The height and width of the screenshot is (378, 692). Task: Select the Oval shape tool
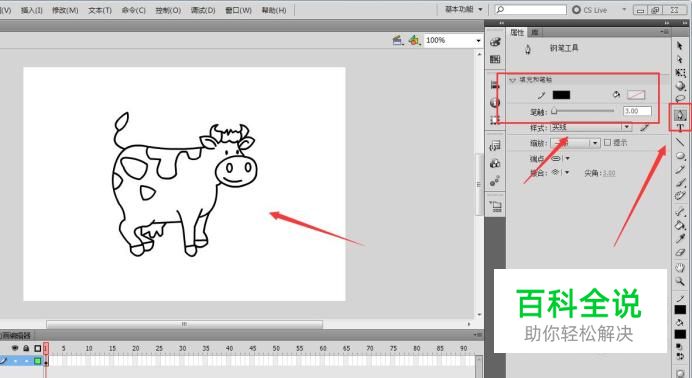[680, 156]
